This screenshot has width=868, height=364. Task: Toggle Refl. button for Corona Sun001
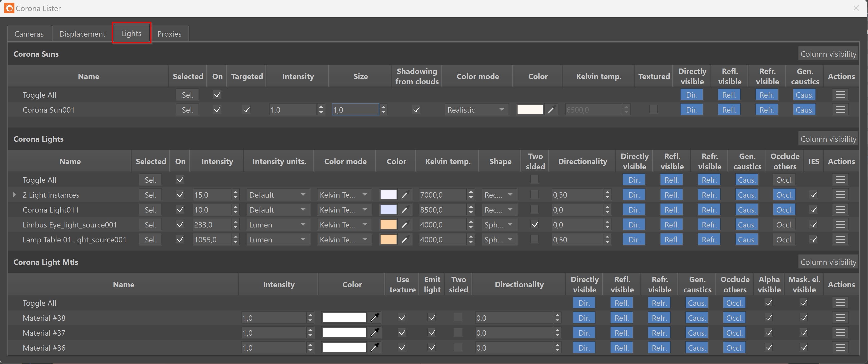[x=729, y=109]
